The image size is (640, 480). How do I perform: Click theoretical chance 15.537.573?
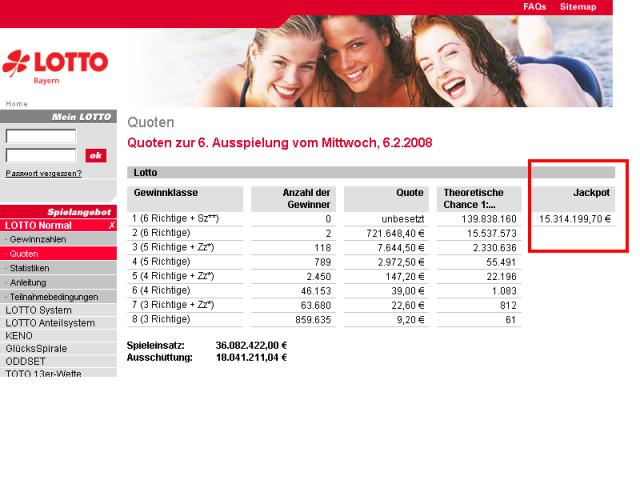coord(492,233)
